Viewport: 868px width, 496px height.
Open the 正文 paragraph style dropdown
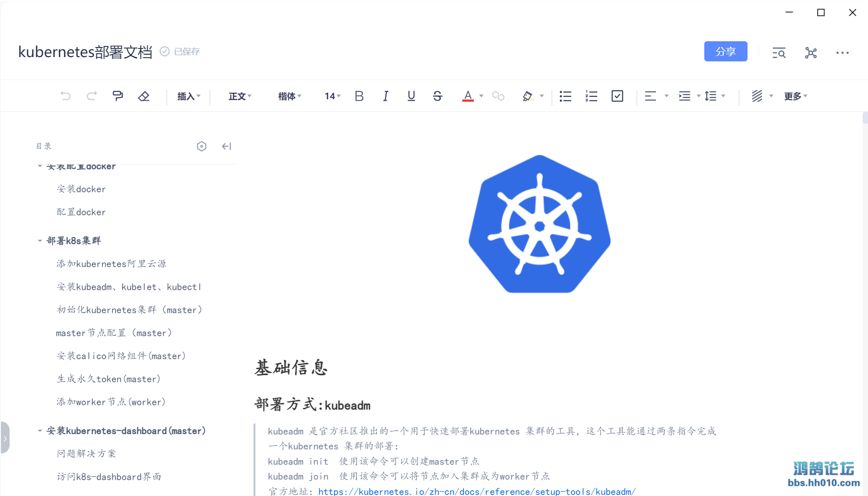point(240,96)
